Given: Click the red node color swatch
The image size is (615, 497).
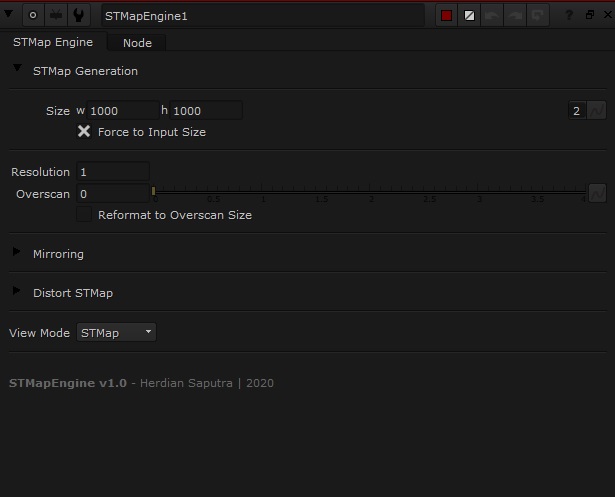Looking at the screenshot, I should (x=447, y=16).
